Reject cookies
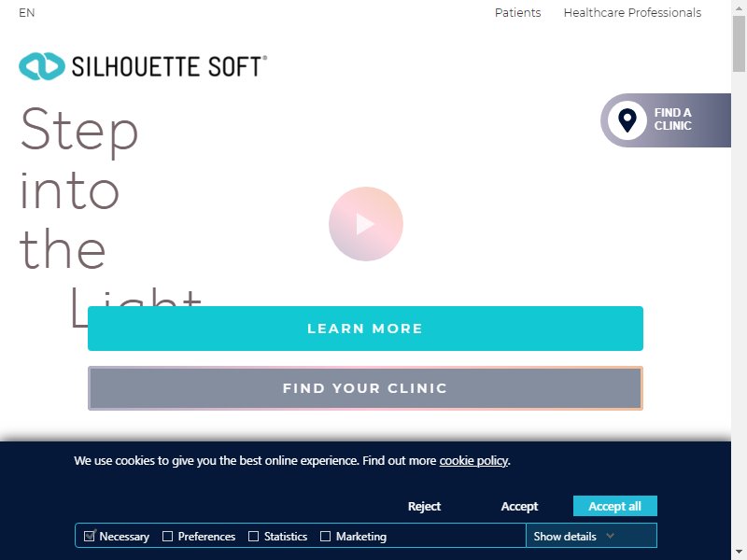Screen dimensions: 747x560 pyautogui.click(x=424, y=506)
